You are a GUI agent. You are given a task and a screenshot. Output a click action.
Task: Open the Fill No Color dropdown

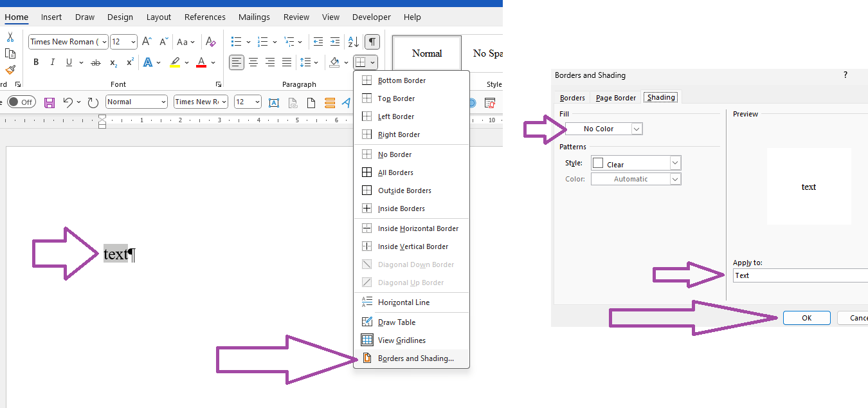tap(604, 129)
